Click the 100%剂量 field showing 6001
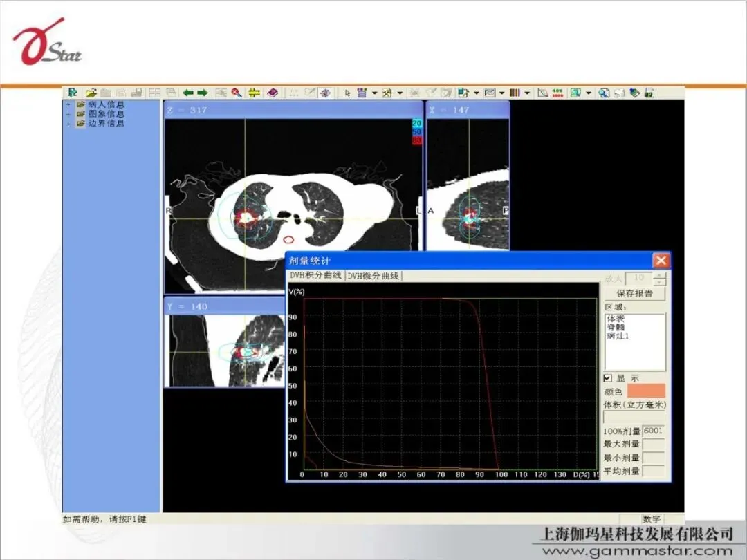 coord(654,431)
